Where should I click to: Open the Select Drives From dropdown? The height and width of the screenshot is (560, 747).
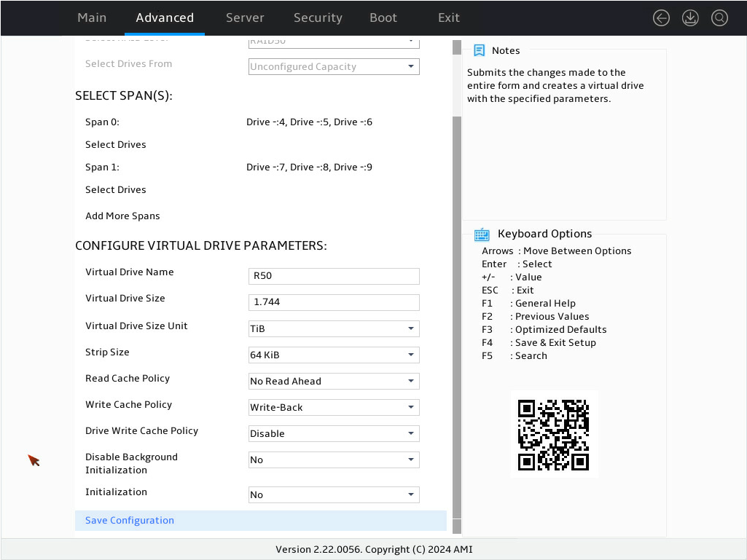click(334, 67)
